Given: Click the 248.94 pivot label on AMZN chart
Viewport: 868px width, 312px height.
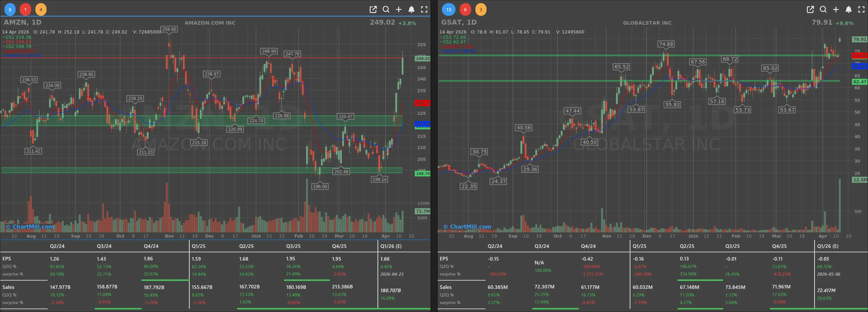Looking at the screenshot, I should (269, 51).
